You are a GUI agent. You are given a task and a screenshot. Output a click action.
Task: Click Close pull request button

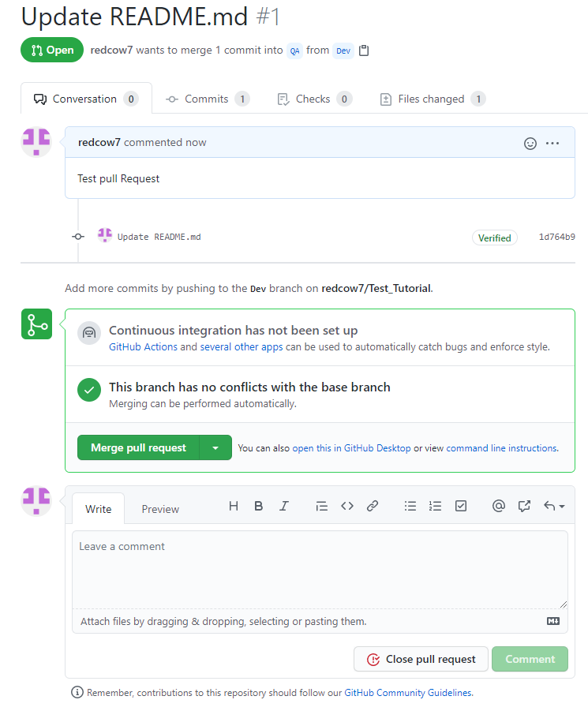pos(421,659)
